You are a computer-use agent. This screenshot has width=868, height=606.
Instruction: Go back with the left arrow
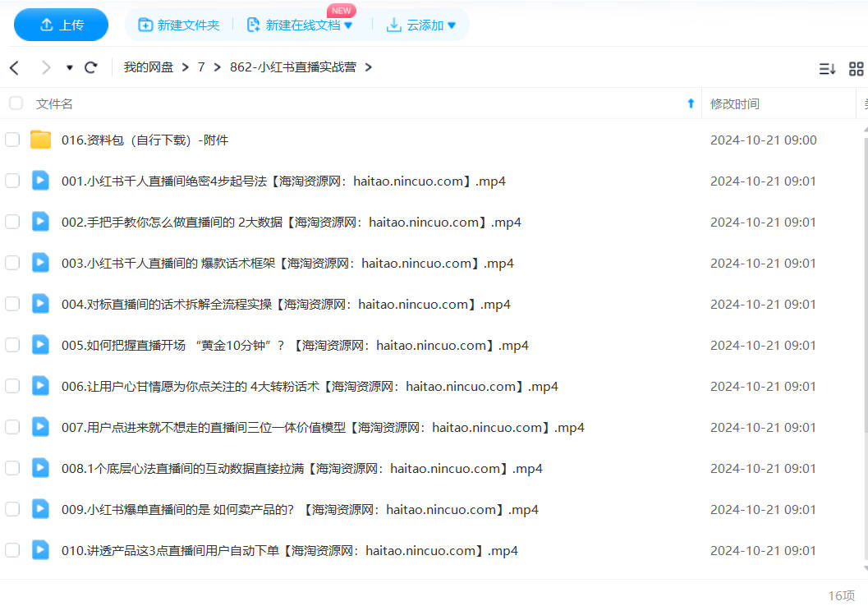coord(15,67)
